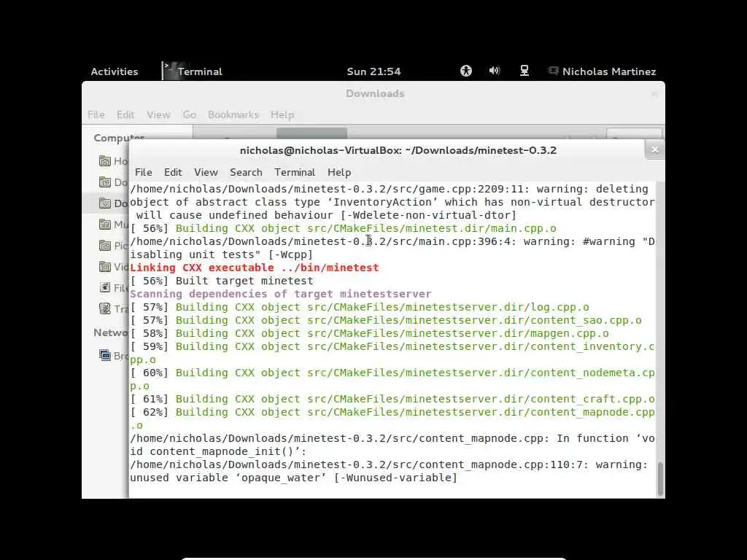Image resolution: width=747 pixels, height=560 pixels.
Task: Open the Terminal menu in terminal menubar
Action: click(x=295, y=172)
